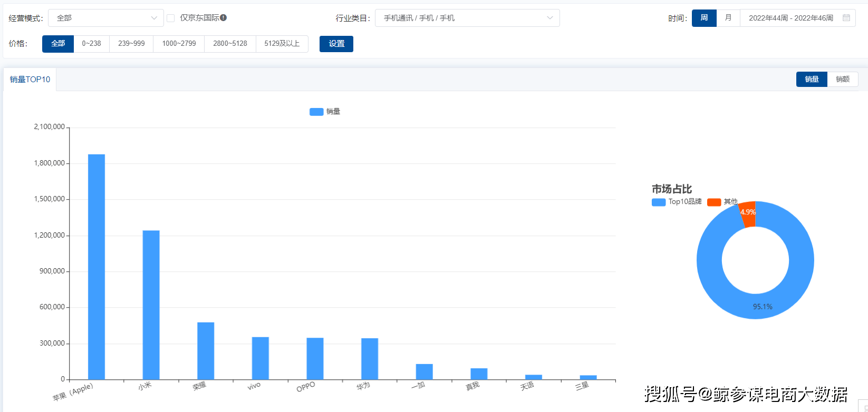The width and height of the screenshot is (868, 412).
Task: Click the 1,800,000 axis label
Action: (x=50, y=163)
